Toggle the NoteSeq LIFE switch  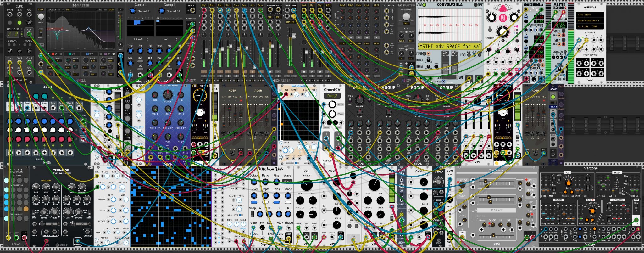tap(118, 242)
